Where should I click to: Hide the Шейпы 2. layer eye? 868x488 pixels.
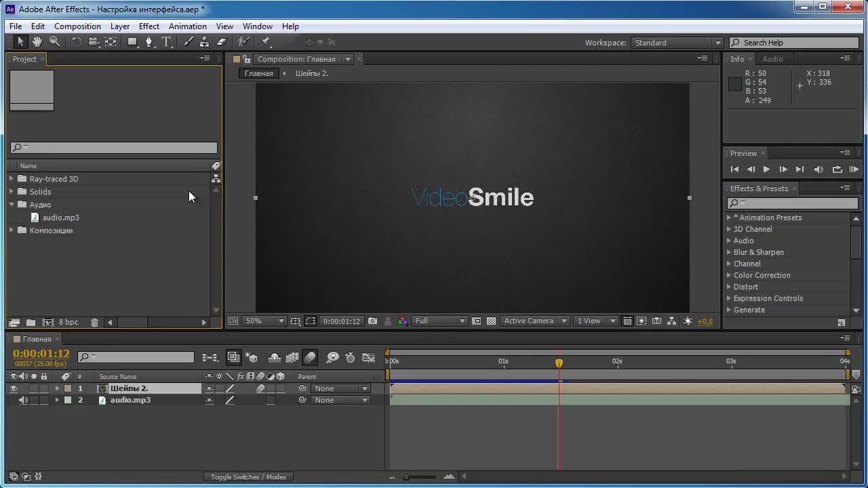point(14,388)
